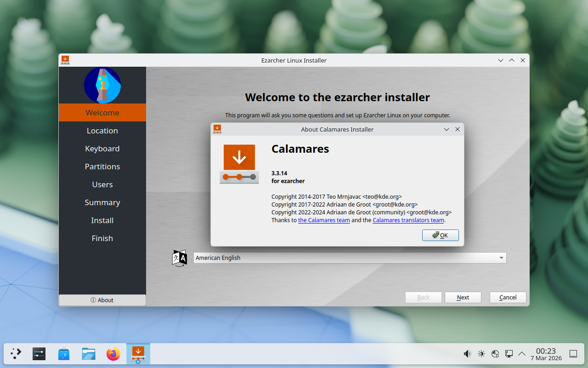This screenshot has width=588, height=368.
Task: Click the Calamares heading in About dialog
Action: (x=300, y=149)
